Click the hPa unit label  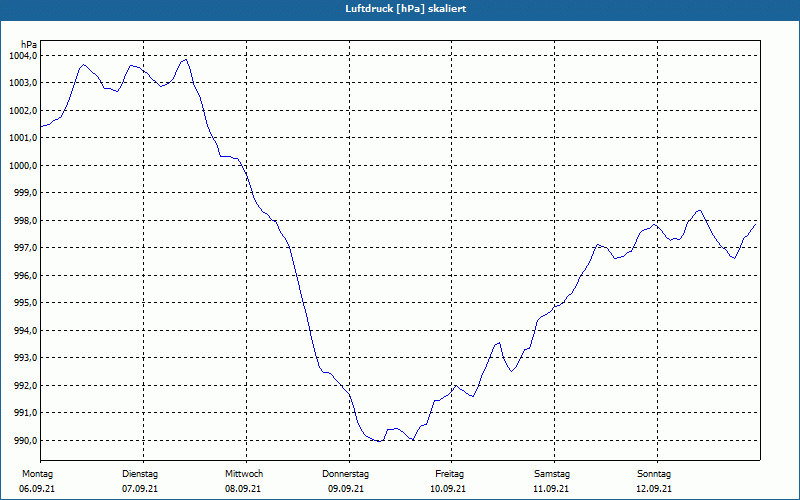pyautogui.click(x=29, y=44)
